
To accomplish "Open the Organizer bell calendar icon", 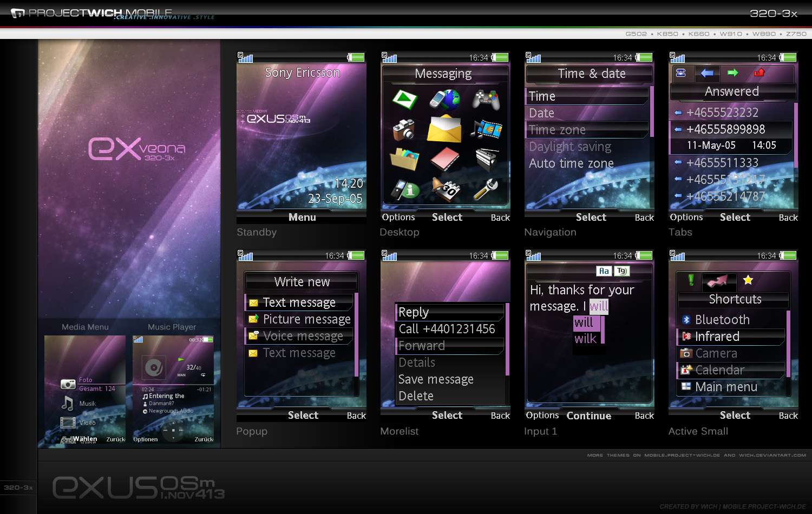I will coord(446,189).
